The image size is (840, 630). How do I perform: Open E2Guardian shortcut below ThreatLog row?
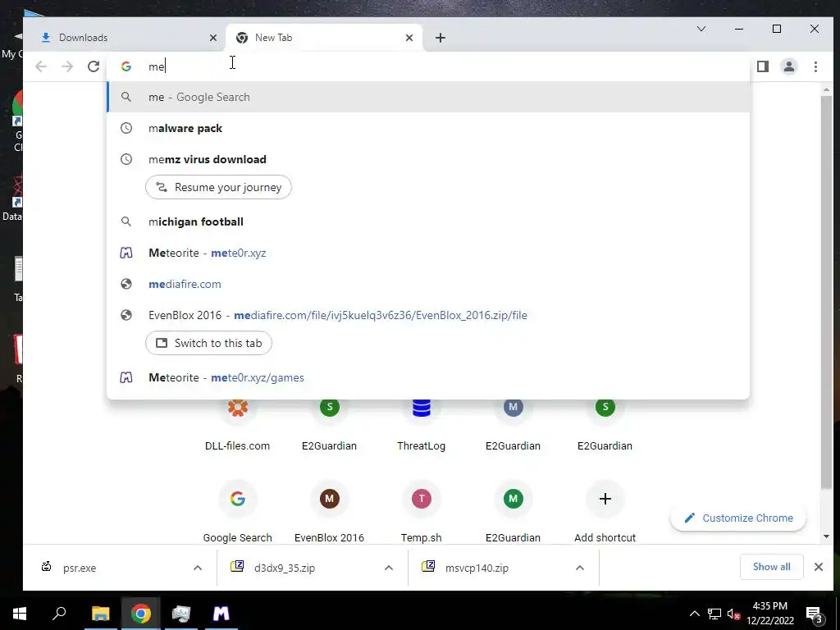click(513, 512)
